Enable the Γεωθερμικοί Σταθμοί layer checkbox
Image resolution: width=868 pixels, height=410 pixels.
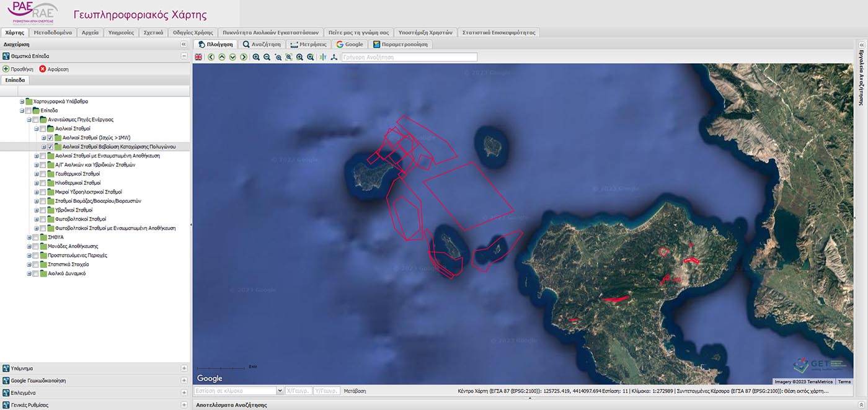42,174
